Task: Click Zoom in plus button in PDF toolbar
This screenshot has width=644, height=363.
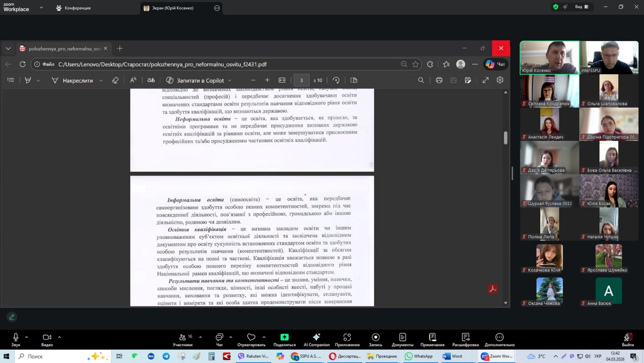Action: tap(267, 80)
